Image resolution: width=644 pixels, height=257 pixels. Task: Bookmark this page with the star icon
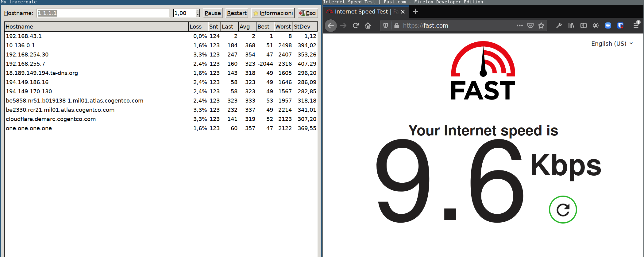541,25
